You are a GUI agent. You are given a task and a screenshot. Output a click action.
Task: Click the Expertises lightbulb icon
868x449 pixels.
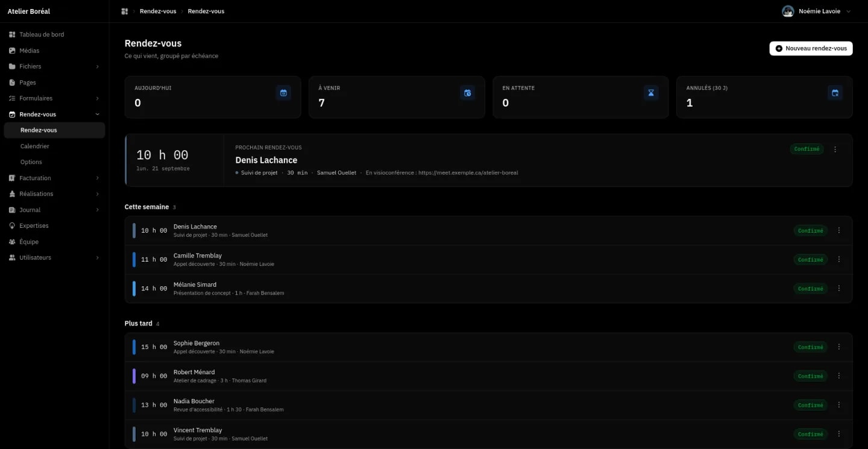12,225
